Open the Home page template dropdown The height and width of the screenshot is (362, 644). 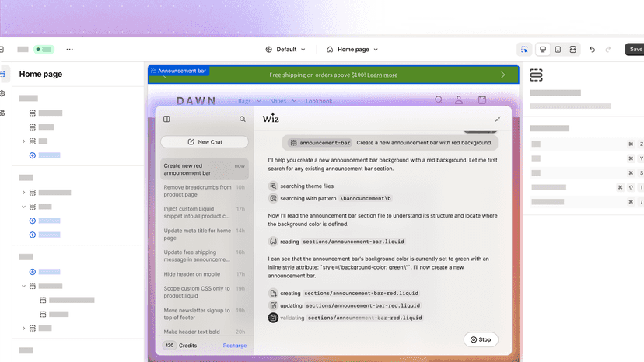point(352,49)
